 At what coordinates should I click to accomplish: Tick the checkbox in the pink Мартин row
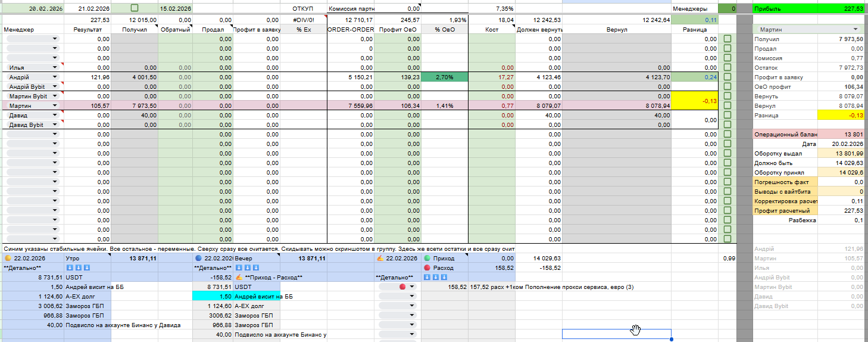pos(728,105)
